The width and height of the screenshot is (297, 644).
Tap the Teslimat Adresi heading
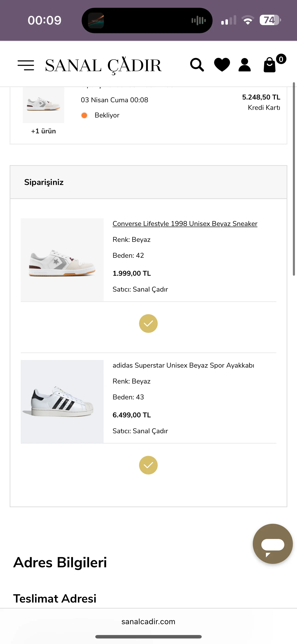pyautogui.click(x=55, y=598)
